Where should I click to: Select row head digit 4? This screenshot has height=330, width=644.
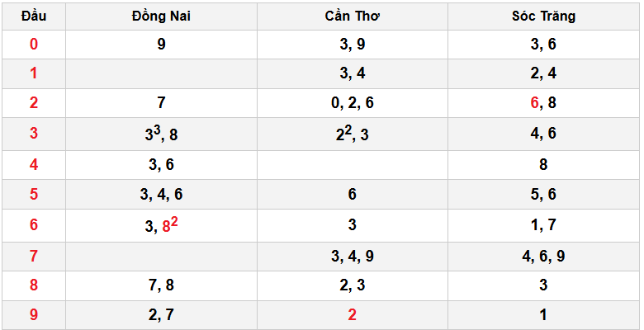[x=34, y=164]
